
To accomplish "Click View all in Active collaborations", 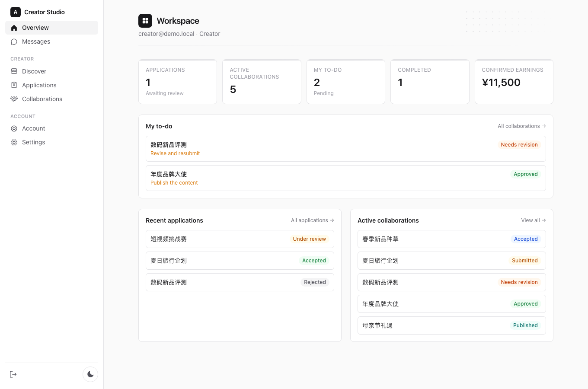I will [534, 220].
